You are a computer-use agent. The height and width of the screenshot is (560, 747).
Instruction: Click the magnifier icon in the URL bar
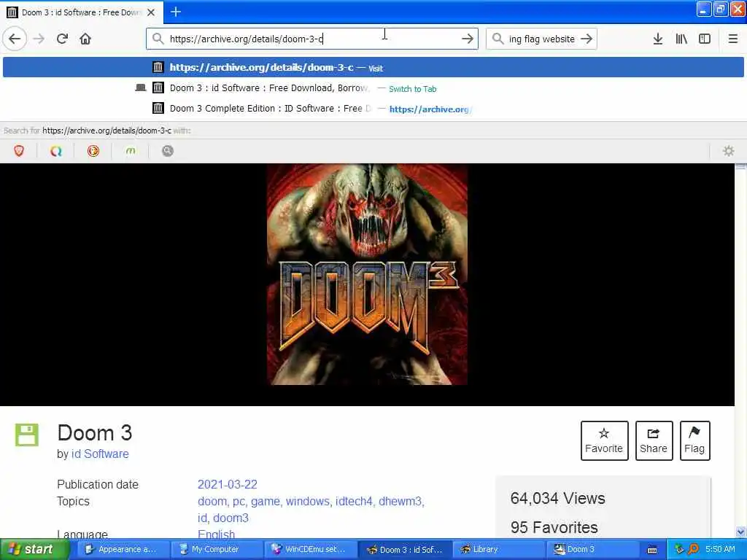(158, 39)
